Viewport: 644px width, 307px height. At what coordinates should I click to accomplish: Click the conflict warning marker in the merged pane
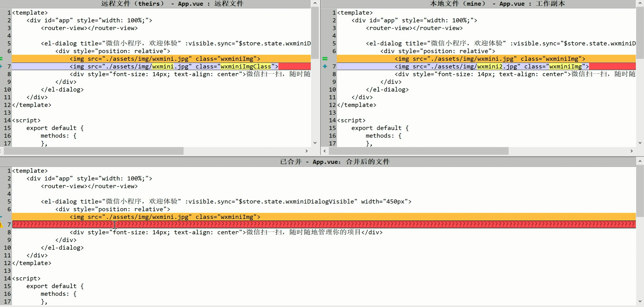click(1, 225)
